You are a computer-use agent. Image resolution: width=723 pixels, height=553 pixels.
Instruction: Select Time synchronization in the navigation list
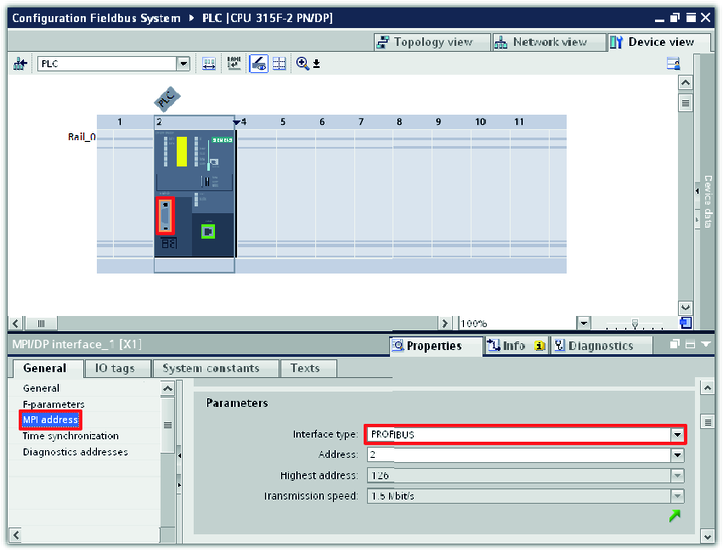click(x=70, y=436)
